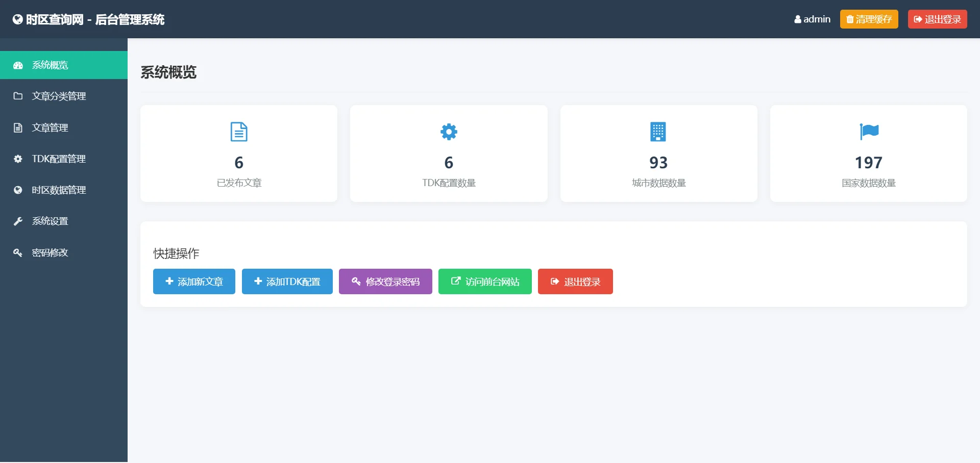The width and height of the screenshot is (980, 463).
Task: Select 时区数据管理 in the sidebar
Action: 59,190
